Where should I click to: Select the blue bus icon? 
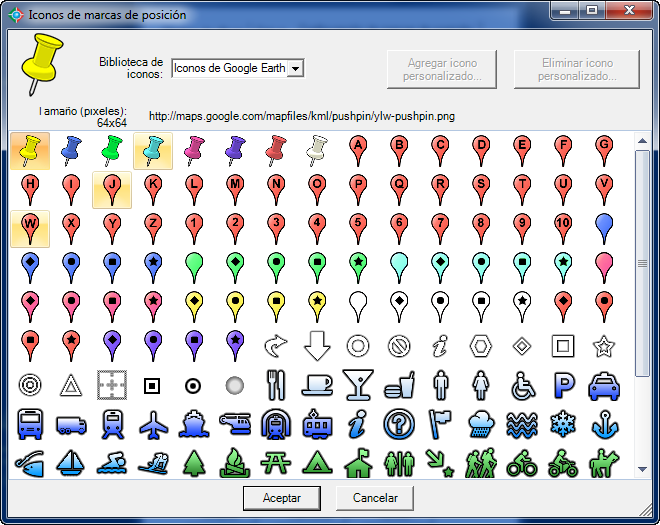(x=30, y=424)
